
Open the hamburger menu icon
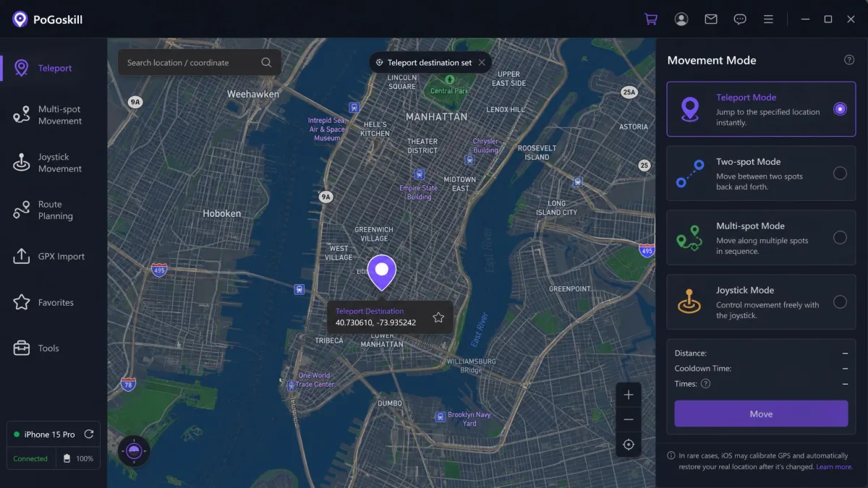click(768, 20)
